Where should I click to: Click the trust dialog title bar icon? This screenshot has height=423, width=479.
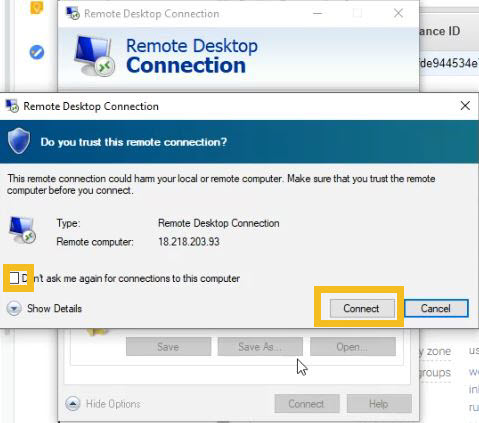pos(12,106)
